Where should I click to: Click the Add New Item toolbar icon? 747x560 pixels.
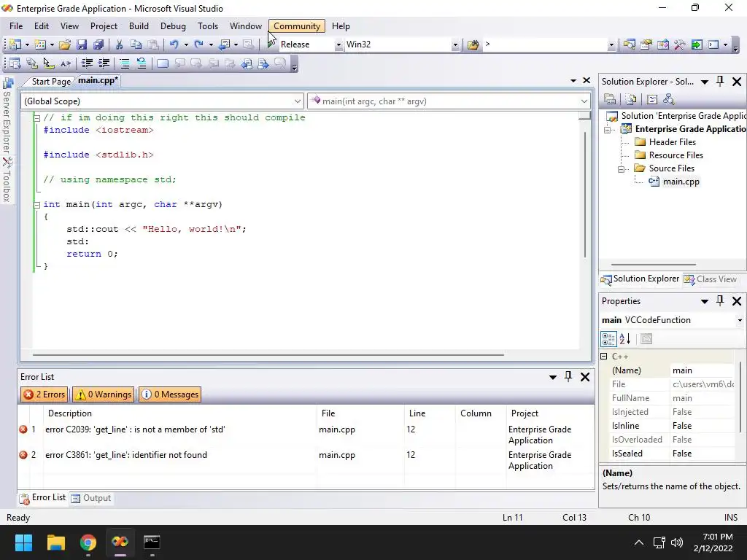[41, 44]
